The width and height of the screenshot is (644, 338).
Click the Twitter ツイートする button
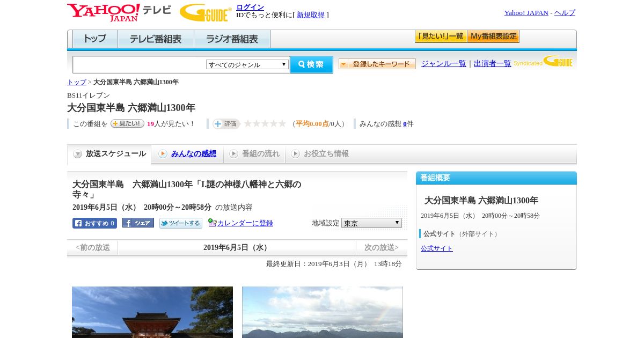coord(181,223)
